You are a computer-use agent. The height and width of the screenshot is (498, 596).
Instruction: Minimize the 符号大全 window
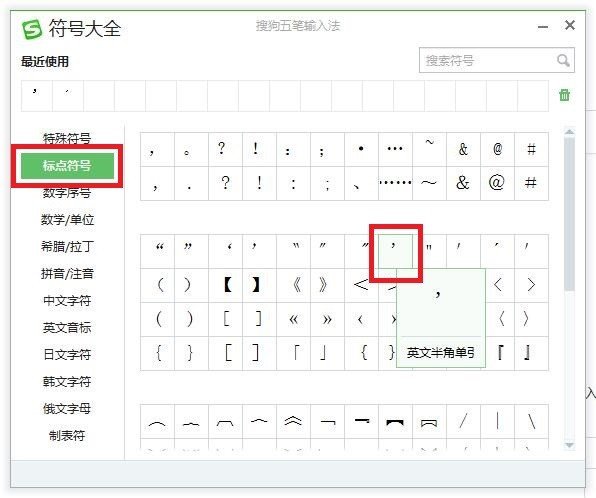pyautogui.click(x=543, y=27)
